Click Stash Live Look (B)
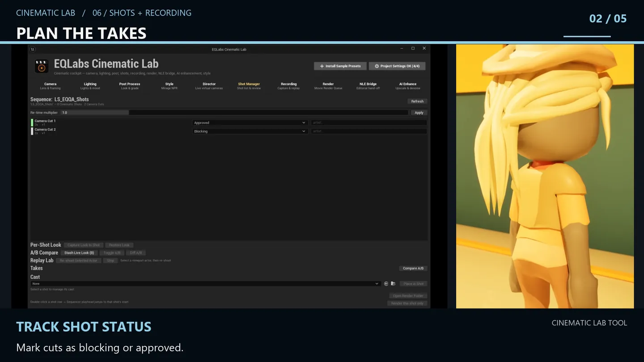This screenshot has width=644, height=362. pyautogui.click(x=79, y=253)
